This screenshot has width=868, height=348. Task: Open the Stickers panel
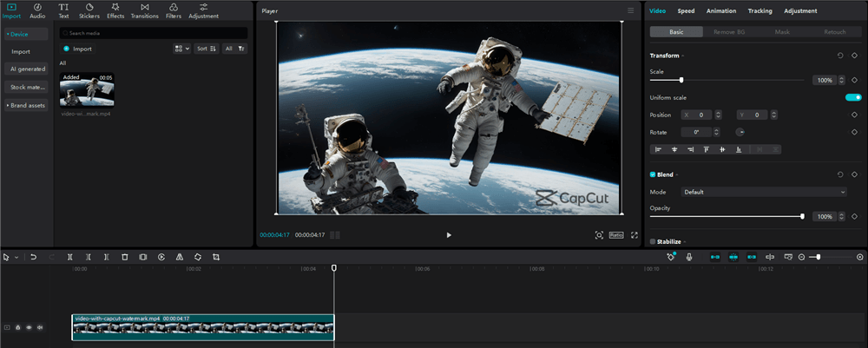tap(89, 11)
